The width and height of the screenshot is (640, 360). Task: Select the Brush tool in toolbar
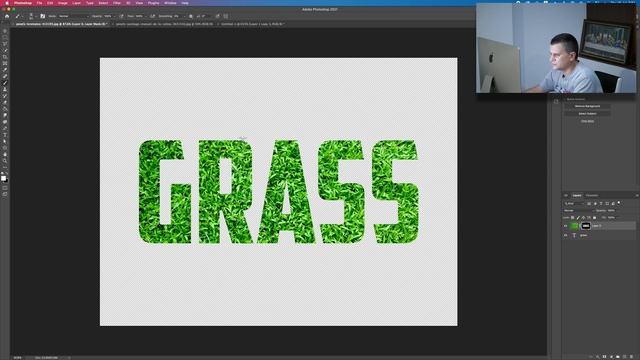click(5, 83)
